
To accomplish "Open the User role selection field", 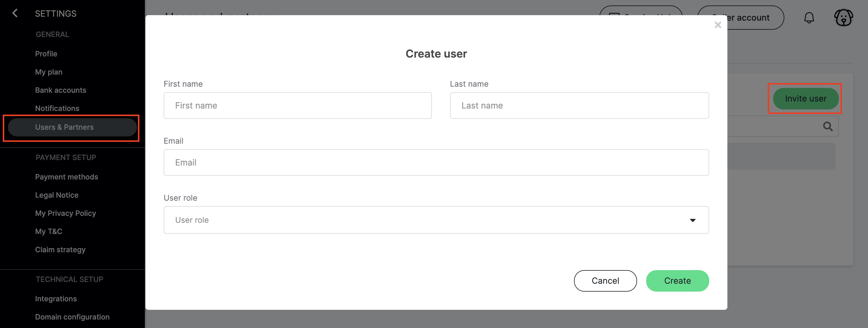I will 436,220.
